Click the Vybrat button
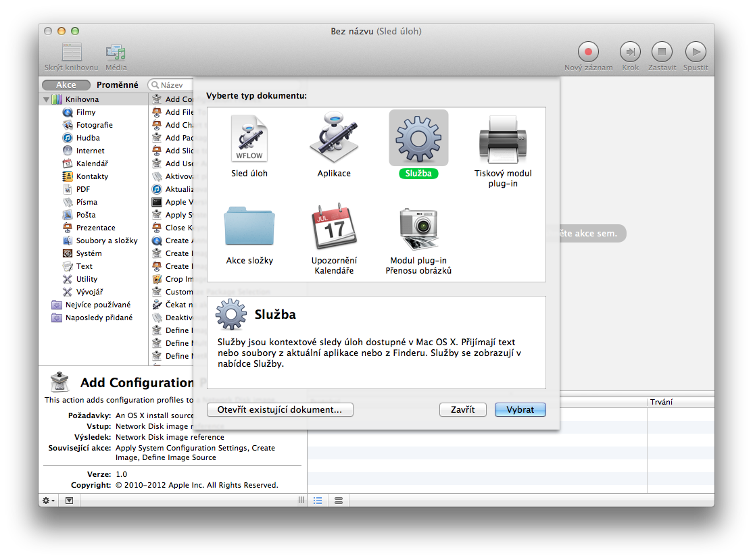This screenshot has height=560, width=753. click(520, 409)
